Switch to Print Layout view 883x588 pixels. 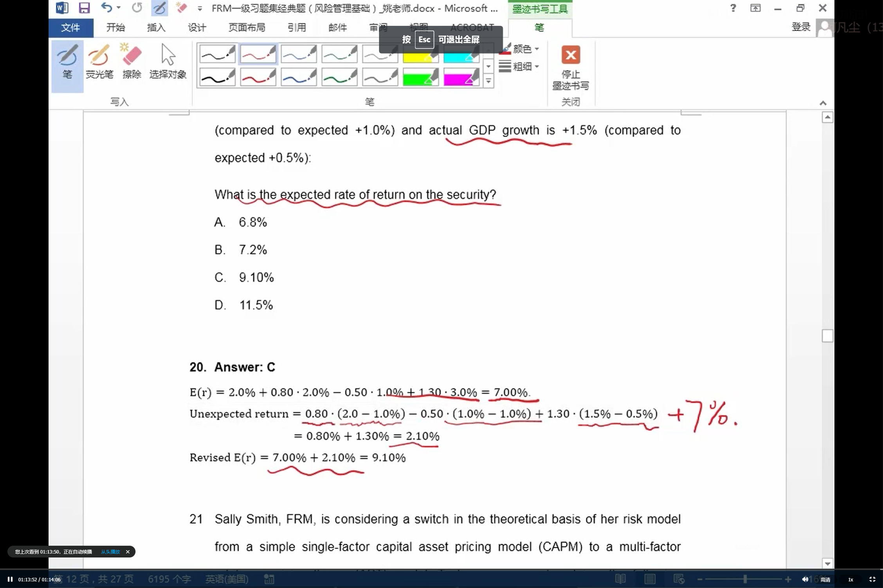click(x=650, y=579)
